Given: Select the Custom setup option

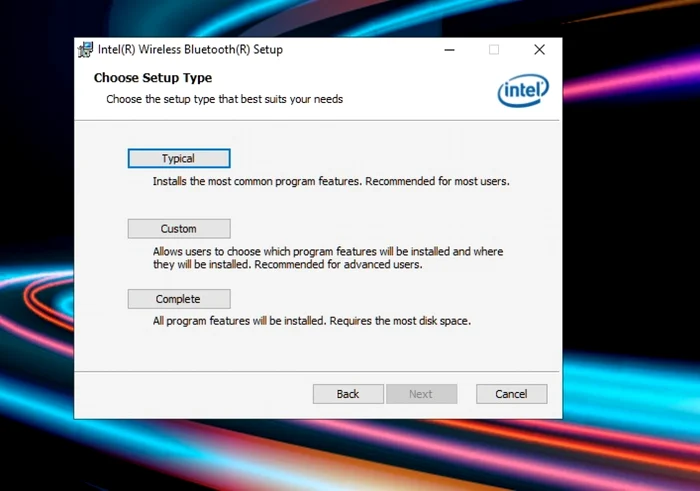Looking at the screenshot, I should pyautogui.click(x=179, y=229).
